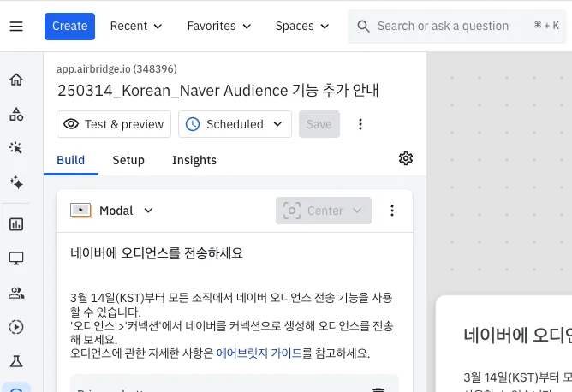The height and width of the screenshot is (392, 572).
Task: Open the shapes objects sidebar icon
Action: point(16,114)
